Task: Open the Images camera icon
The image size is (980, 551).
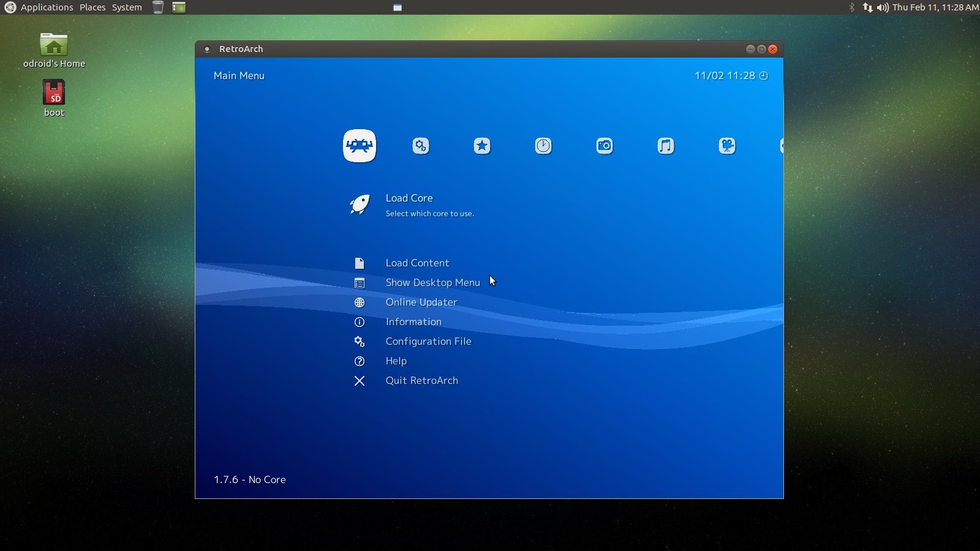Action: tap(605, 146)
